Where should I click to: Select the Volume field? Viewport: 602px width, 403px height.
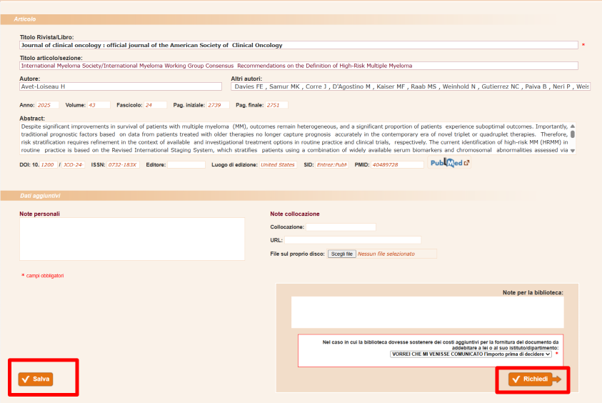point(99,105)
